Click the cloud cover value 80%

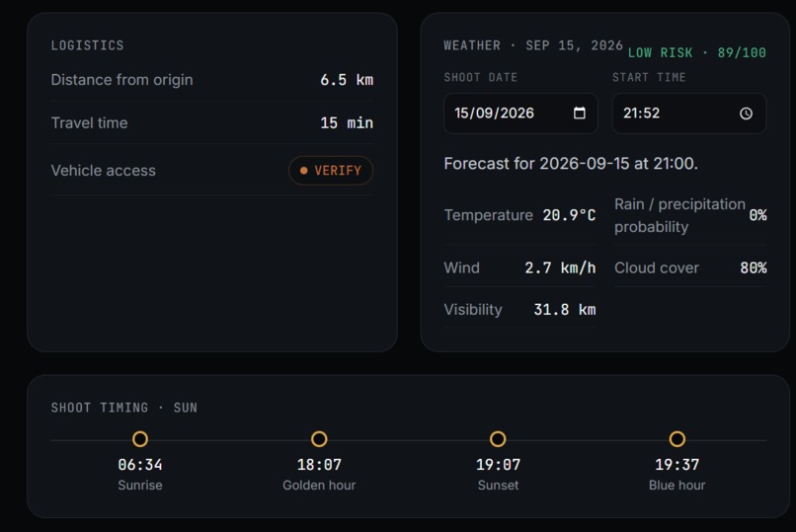point(754,267)
